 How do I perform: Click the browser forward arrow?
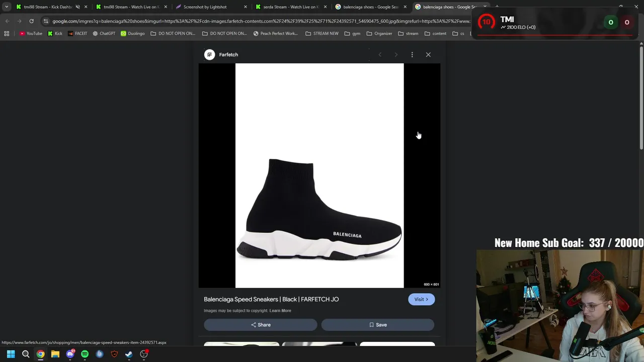[19, 21]
